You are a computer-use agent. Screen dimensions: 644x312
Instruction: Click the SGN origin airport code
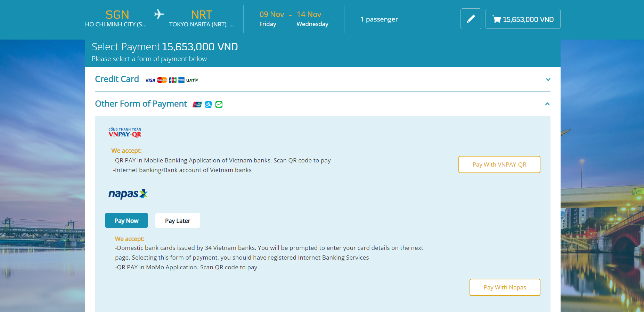click(x=117, y=15)
